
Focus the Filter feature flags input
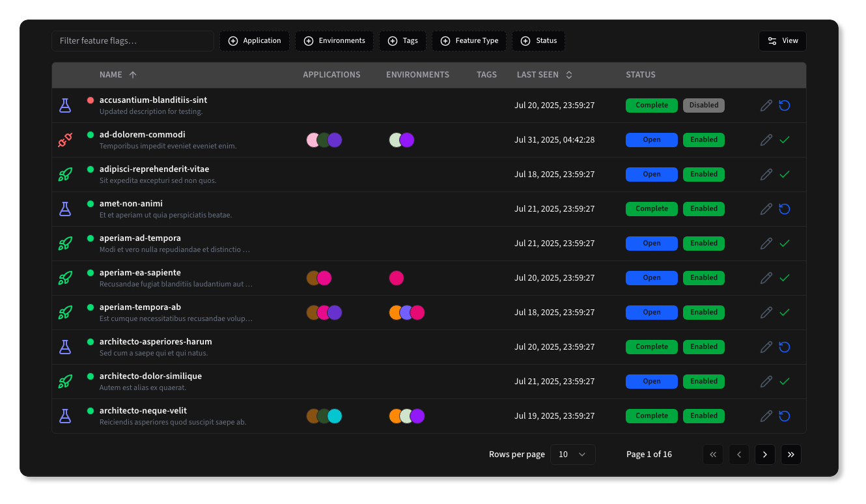(x=133, y=41)
